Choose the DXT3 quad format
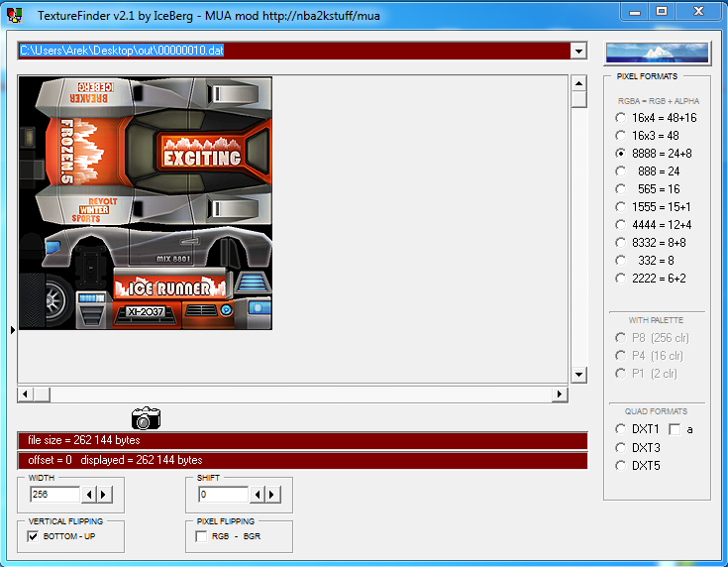Image resolution: width=728 pixels, height=567 pixels. point(621,448)
